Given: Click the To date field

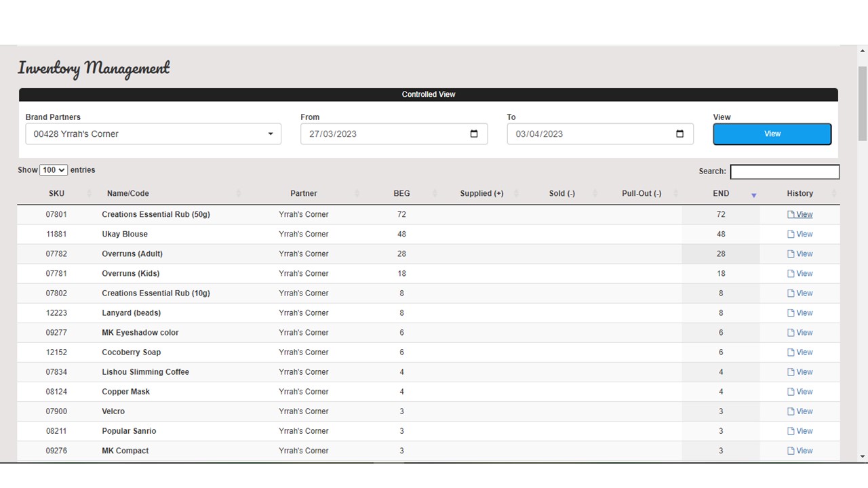Looking at the screenshot, I should pyautogui.click(x=600, y=134).
